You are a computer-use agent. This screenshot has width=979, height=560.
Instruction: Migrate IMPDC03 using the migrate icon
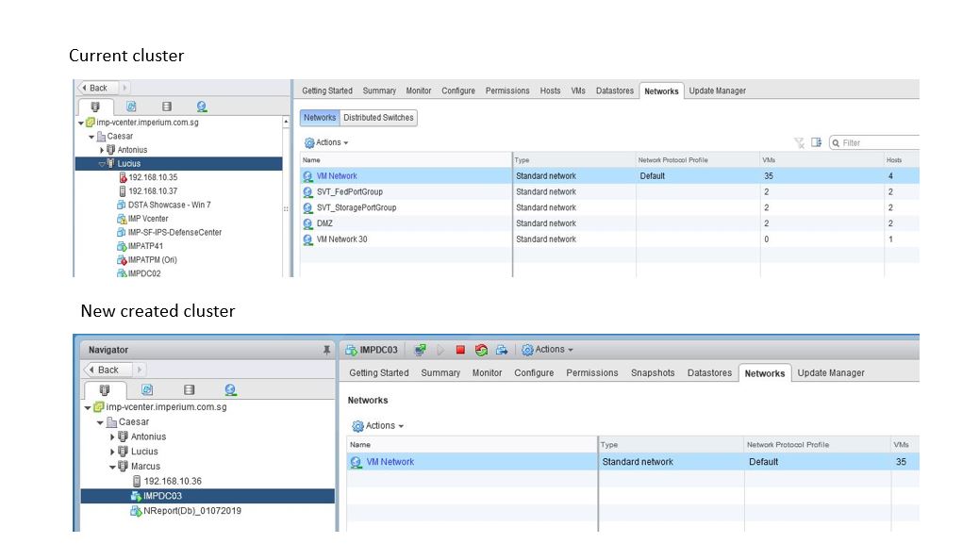click(x=502, y=350)
